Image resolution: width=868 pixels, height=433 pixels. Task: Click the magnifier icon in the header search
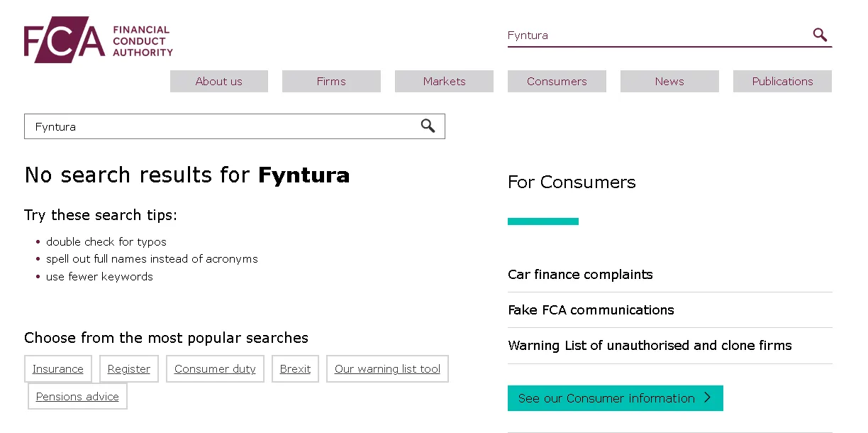(820, 35)
